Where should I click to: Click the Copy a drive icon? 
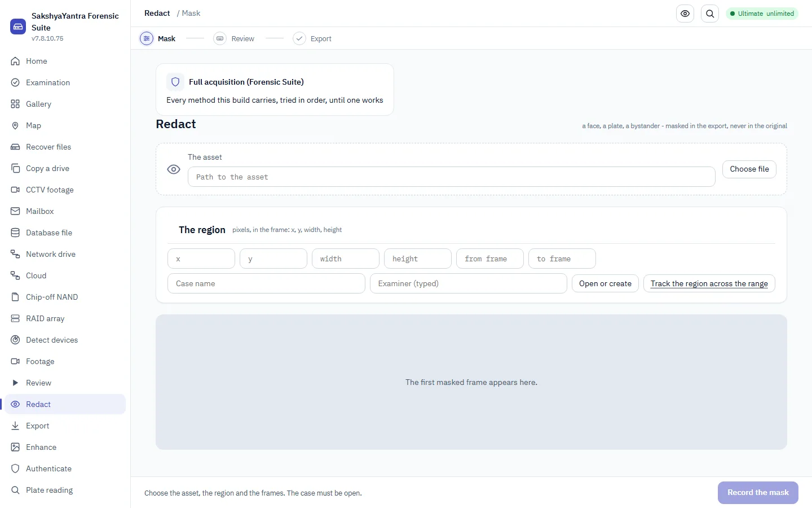(15, 168)
